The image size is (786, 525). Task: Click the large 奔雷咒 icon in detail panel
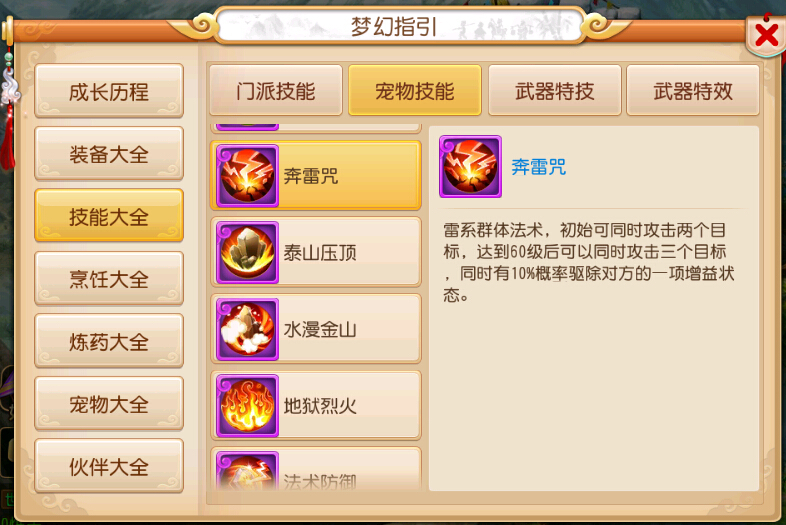[470, 166]
